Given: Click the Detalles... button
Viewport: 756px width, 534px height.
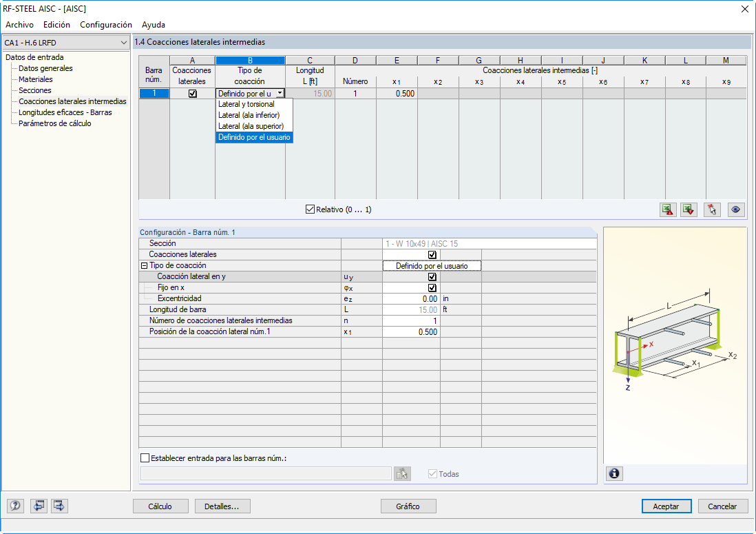Looking at the screenshot, I should click(222, 506).
